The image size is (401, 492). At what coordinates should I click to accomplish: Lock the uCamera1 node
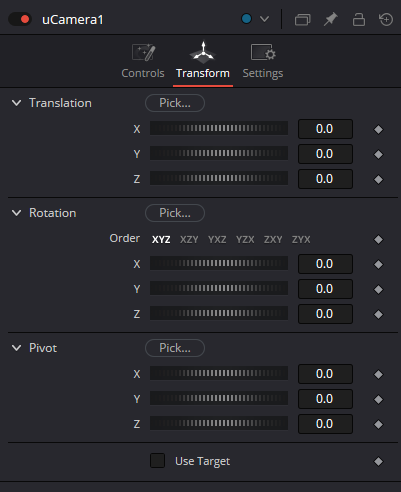coord(359,19)
